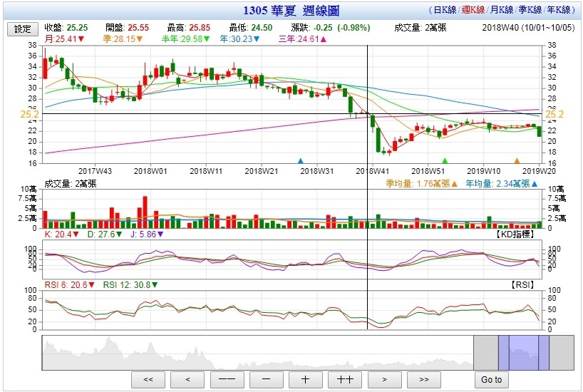Click the 【RSI】 panel label
The width and height of the screenshot is (583, 392).
522,285
